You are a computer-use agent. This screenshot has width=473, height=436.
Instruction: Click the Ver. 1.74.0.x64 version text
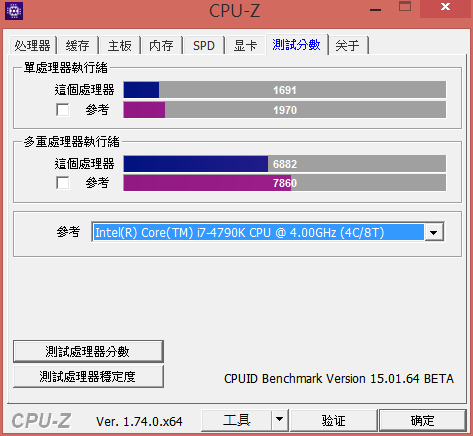click(x=139, y=422)
